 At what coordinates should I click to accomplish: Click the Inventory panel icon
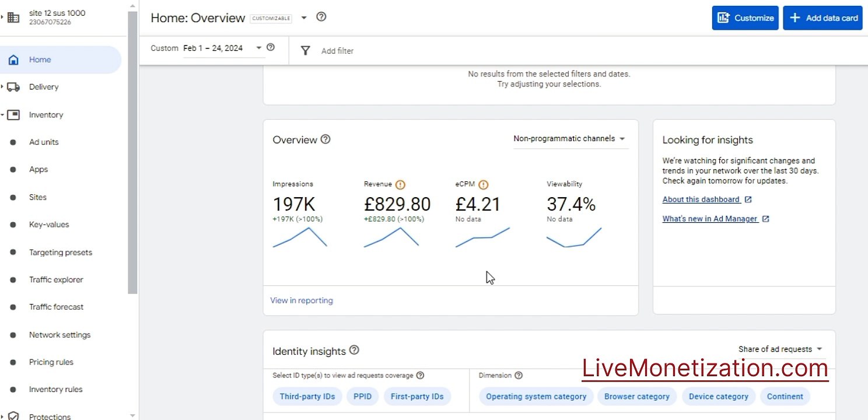point(13,115)
